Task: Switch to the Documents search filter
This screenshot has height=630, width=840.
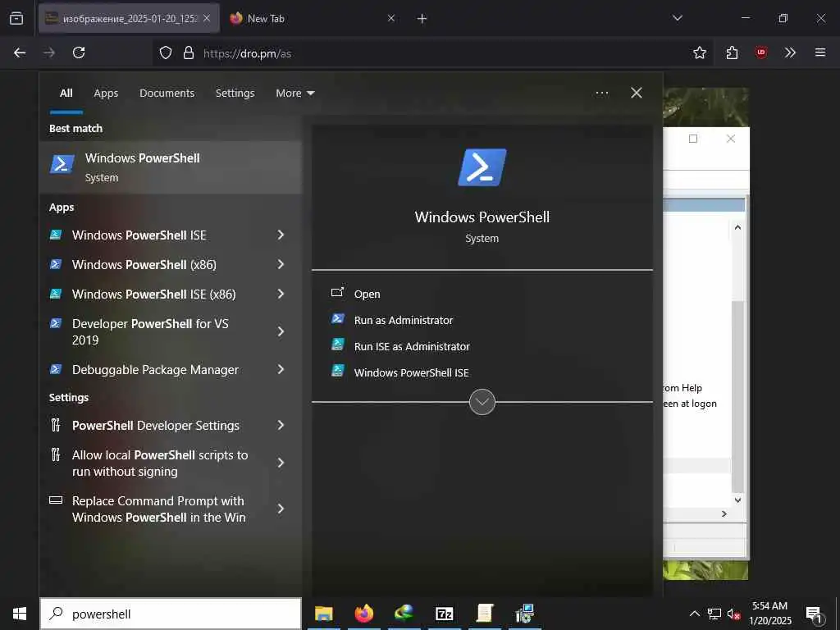Action: click(167, 94)
